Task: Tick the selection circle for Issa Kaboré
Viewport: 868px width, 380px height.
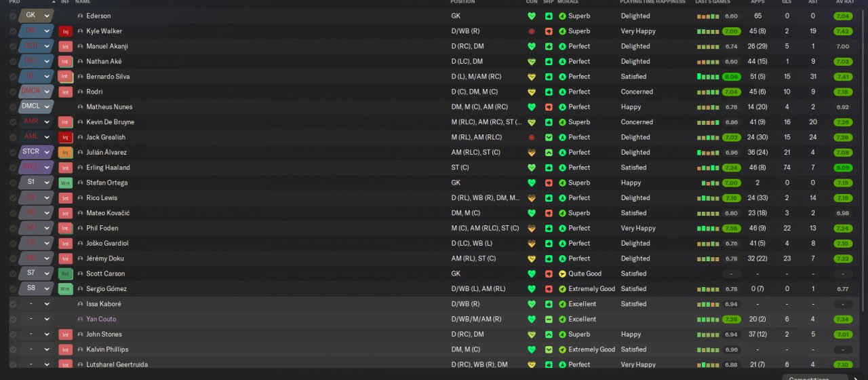Action: pyautogui.click(x=13, y=304)
